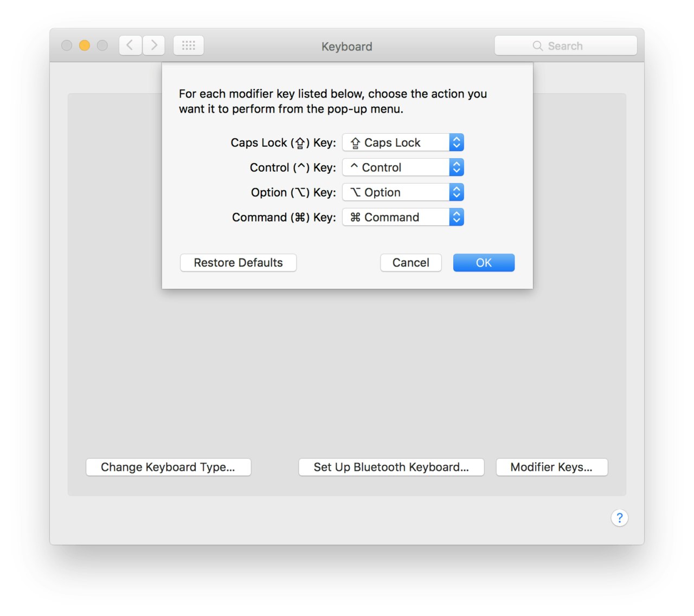This screenshot has height=616, width=694.
Task: Click the Keyboard window title
Action: [346, 47]
